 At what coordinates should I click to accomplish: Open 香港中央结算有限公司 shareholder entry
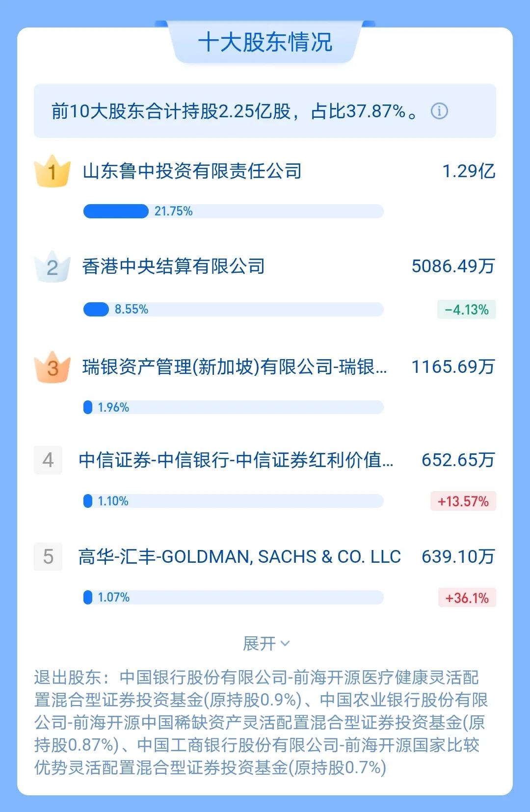click(x=173, y=266)
